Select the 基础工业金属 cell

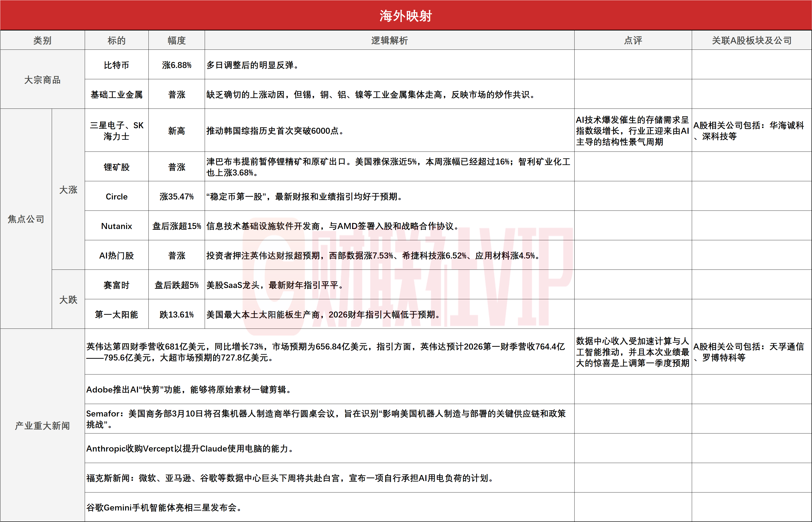(x=116, y=94)
